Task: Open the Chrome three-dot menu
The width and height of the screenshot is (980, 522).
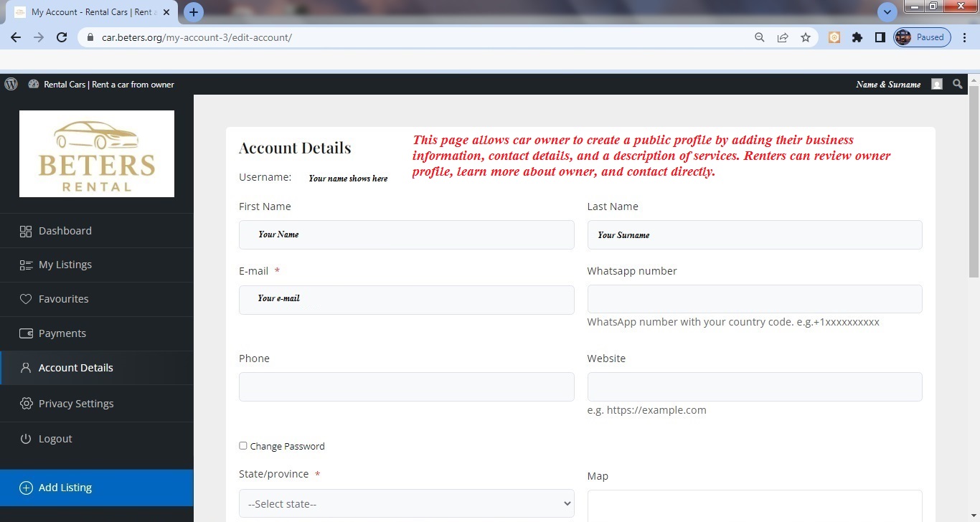Action: point(965,37)
